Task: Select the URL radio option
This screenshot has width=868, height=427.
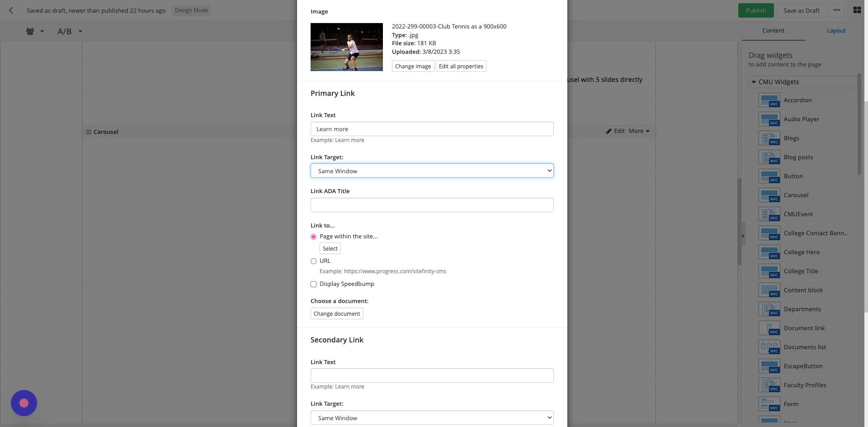Action: [x=313, y=261]
